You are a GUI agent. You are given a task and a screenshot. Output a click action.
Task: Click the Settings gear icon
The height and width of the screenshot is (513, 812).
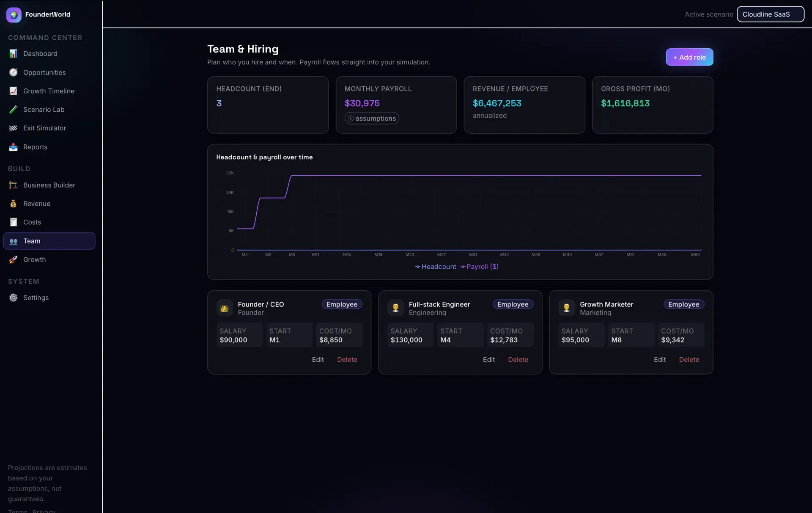(x=14, y=298)
